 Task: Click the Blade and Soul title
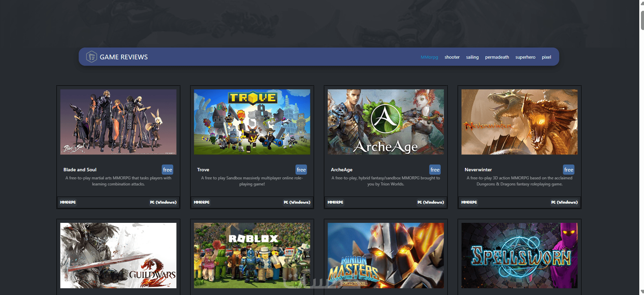tap(80, 170)
